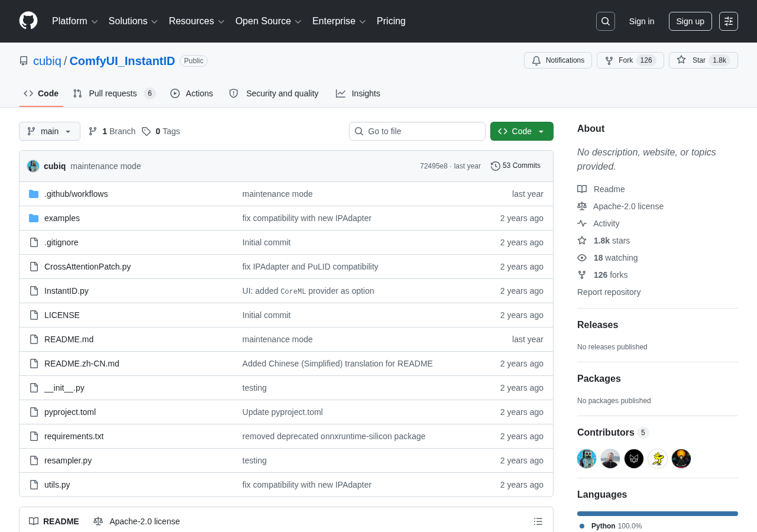
Task: Expand the Enterprise dropdown
Action: [x=339, y=21]
